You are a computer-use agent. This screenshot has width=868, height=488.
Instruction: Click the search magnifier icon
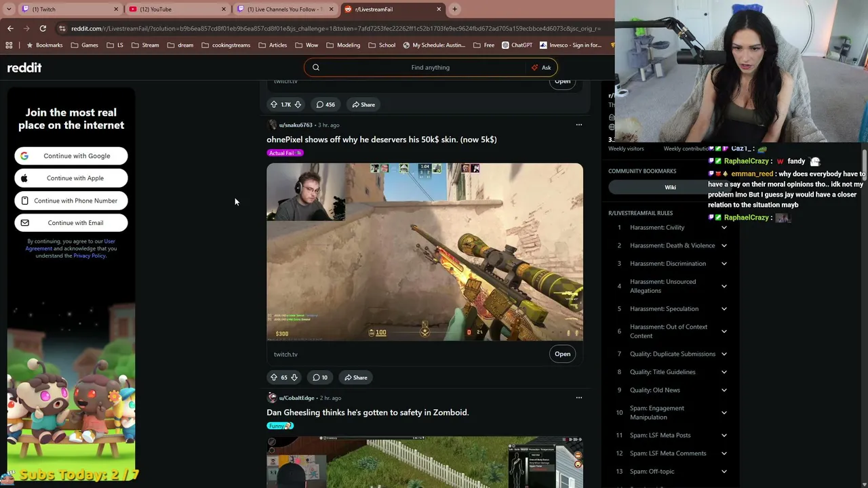point(316,68)
